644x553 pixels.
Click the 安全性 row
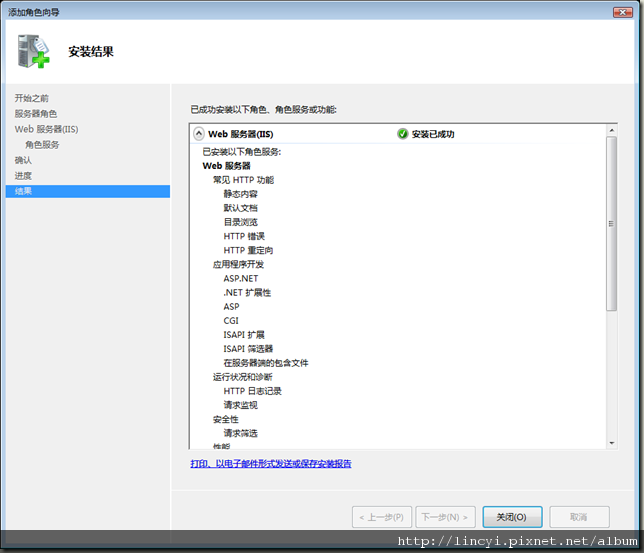[225, 419]
